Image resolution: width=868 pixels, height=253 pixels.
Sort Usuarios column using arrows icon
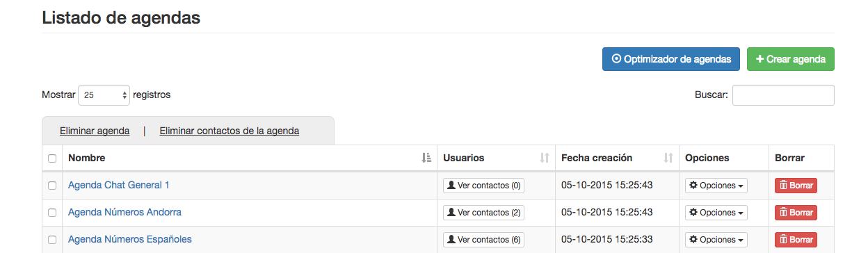[x=545, y=158]
